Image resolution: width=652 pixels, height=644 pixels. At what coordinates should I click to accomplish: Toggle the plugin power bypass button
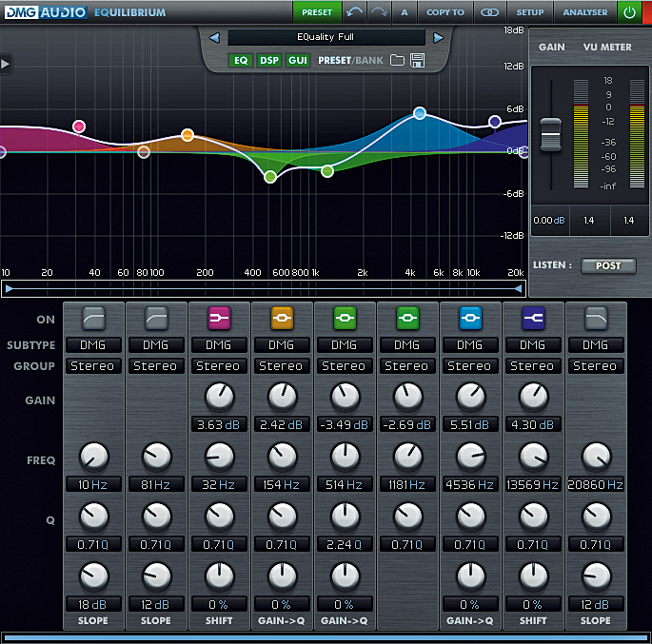(x=629, y=12)
